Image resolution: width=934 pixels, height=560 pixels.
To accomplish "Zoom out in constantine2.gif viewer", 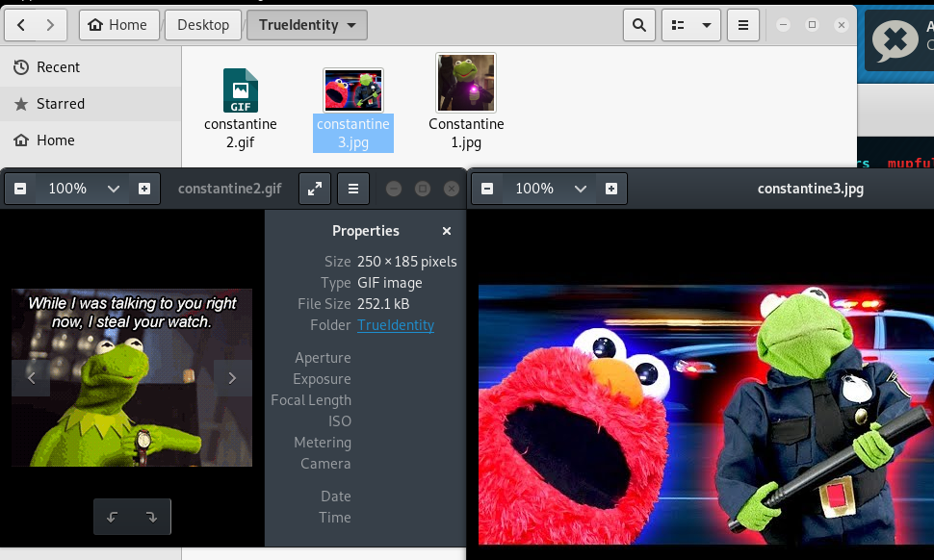I will [19, 189].
